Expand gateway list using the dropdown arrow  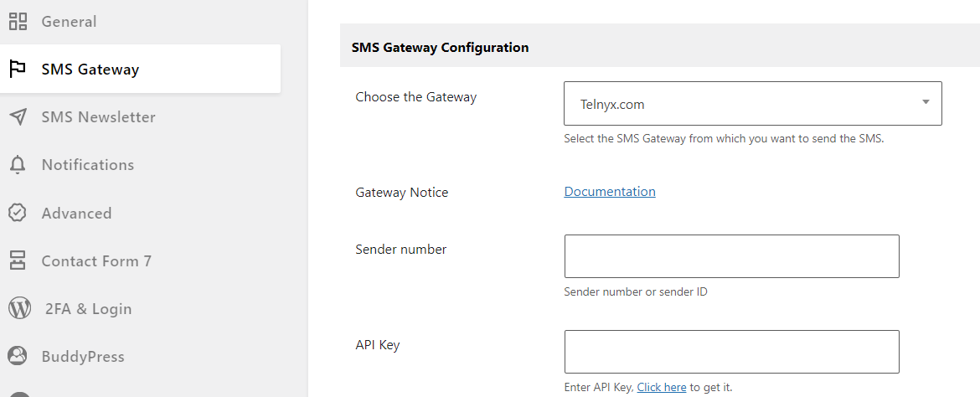pos(926,102)
